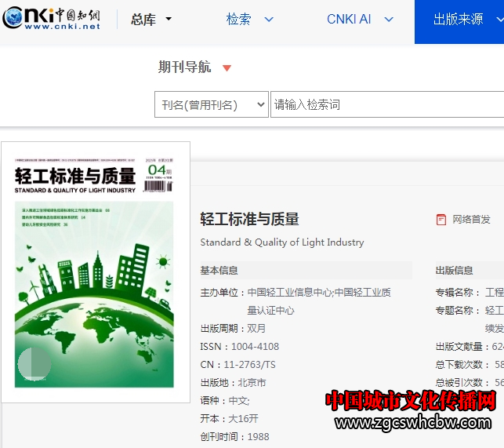
Task: Click the 基本信息 section header
Action: click(219, 270)
